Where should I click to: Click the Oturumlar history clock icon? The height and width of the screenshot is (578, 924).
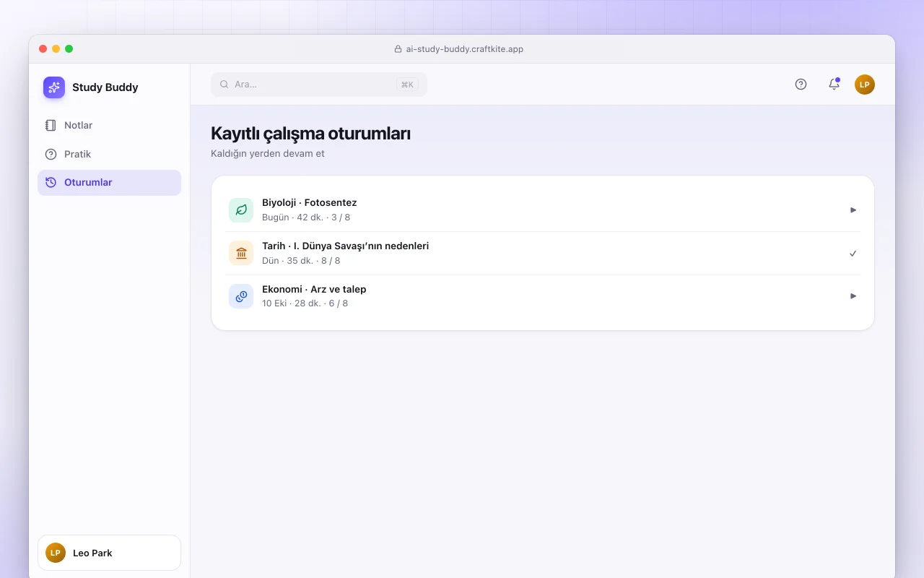[51, 182]
